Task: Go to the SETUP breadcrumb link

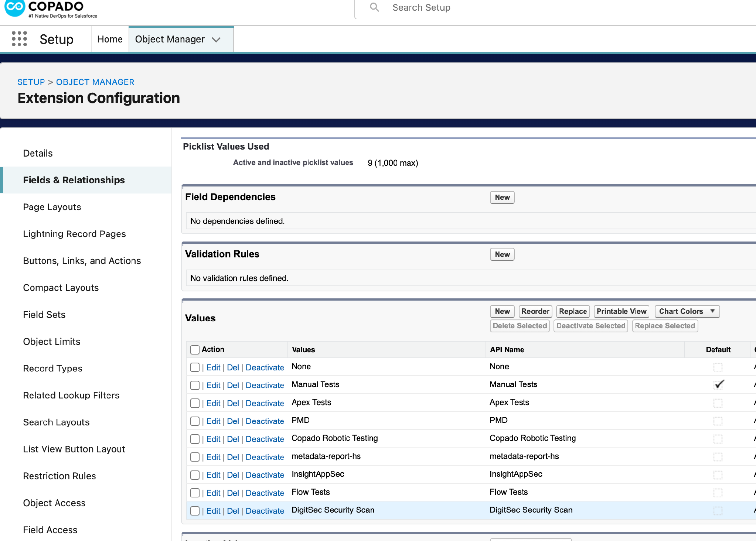Action: coord(31,82)
